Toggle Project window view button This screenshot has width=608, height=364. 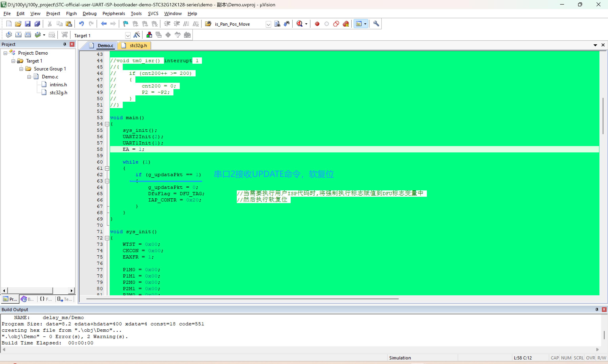359,24
